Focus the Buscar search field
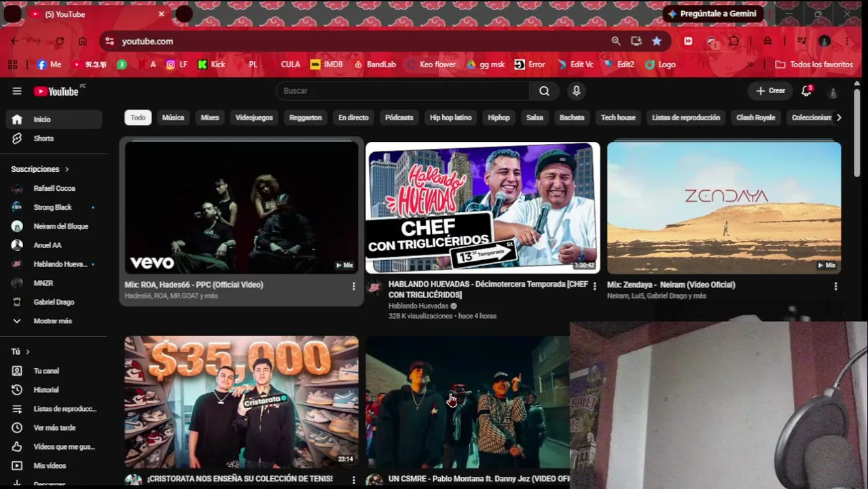 pyautogui.click(x=403, y=91)
